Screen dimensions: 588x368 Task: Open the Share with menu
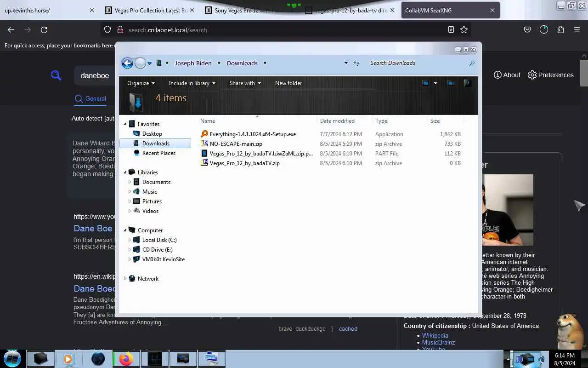pyautogui.click(x=245, y=83)
